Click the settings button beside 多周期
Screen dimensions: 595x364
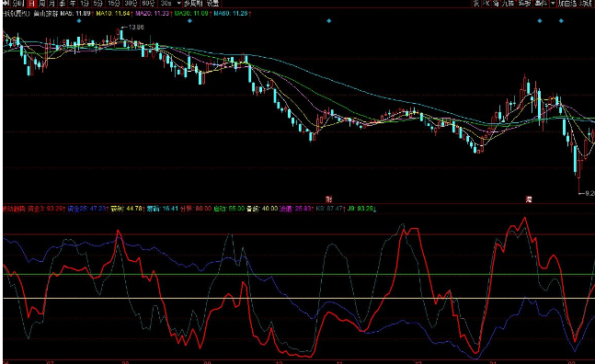point(212,4)
